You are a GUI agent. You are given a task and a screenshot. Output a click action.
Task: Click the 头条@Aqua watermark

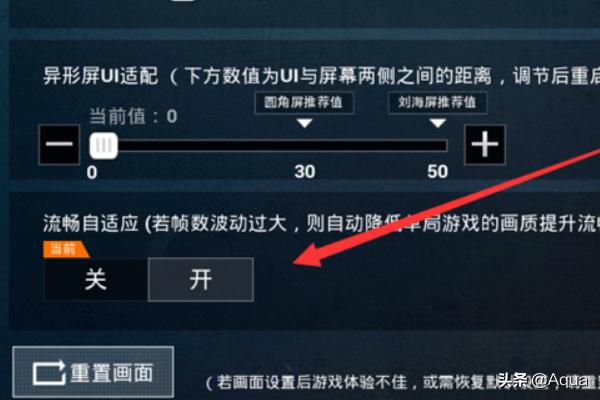[548, 380]
